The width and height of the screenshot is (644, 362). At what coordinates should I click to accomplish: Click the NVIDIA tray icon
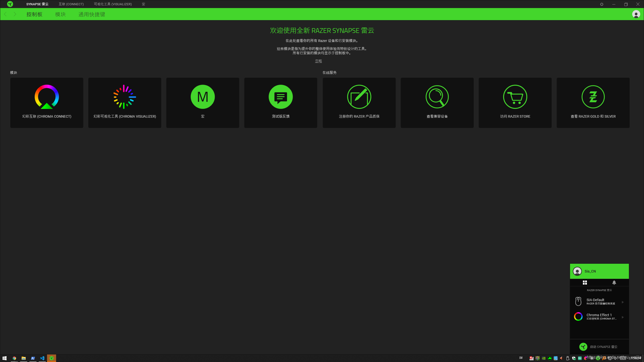point(544,358)
